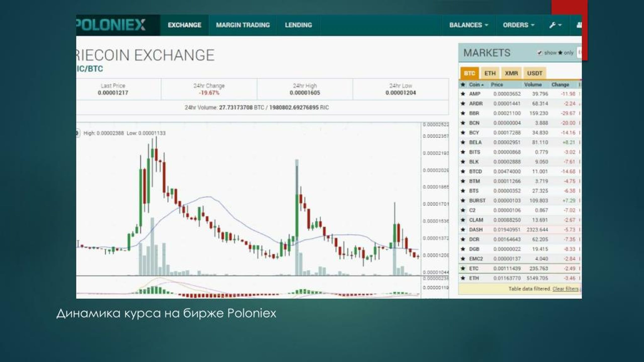Toggle the star for BTS
The height and width of the screenshot is (362, 644).
coord(463,191)
